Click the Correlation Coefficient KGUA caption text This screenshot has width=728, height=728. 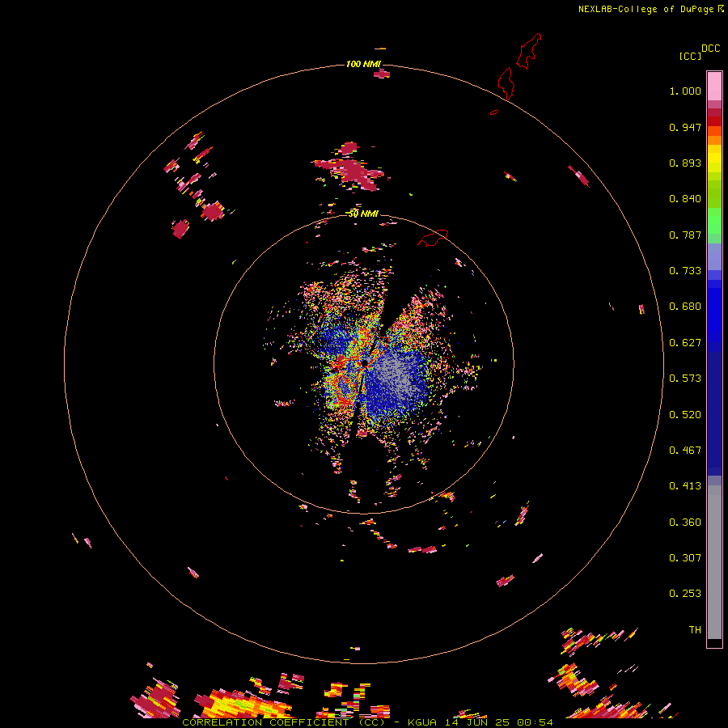click(367, 722)
